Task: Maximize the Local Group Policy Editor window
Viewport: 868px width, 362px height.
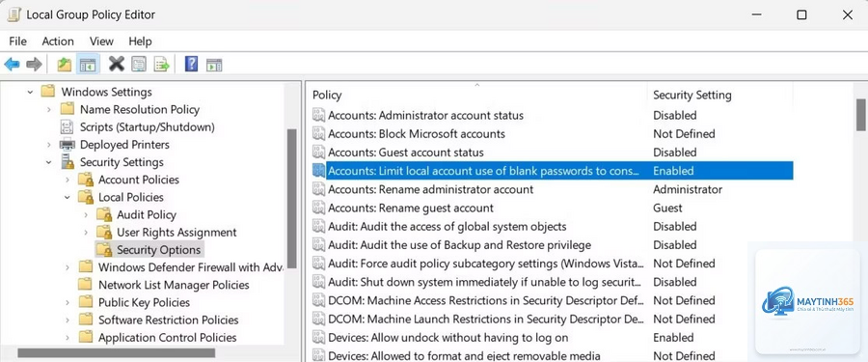Action: click(801, 15)
